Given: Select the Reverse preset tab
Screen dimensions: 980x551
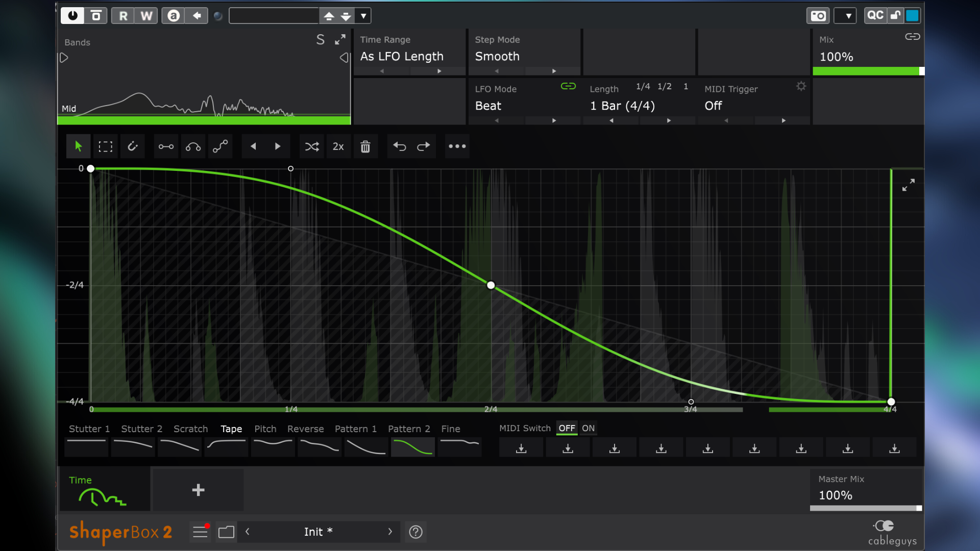Looking at the screenshot, I should pos(305,429).
